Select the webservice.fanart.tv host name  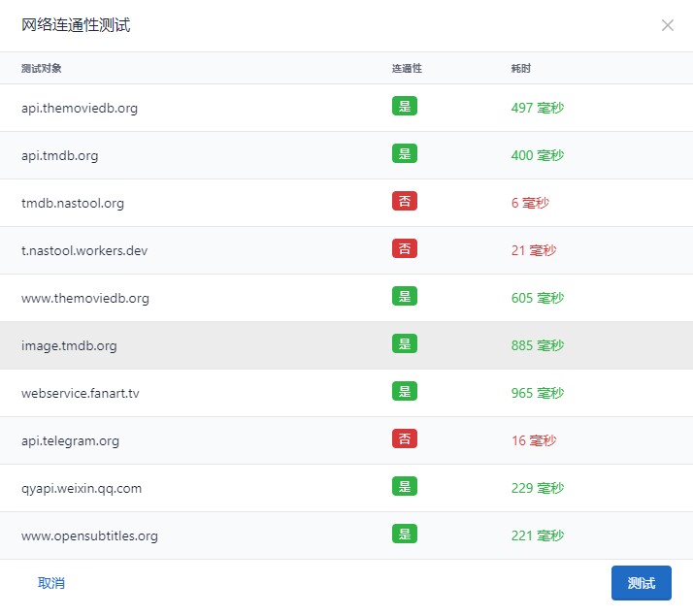[80, 393]
